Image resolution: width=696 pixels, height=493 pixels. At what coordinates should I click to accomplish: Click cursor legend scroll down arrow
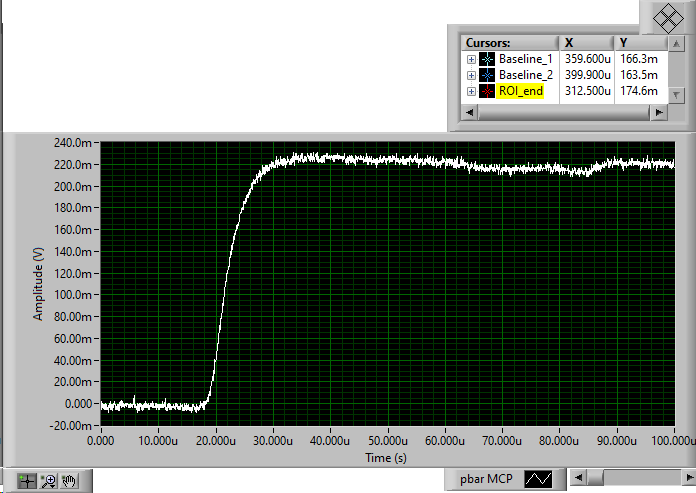pyautogui.click(x=676, y=95)
